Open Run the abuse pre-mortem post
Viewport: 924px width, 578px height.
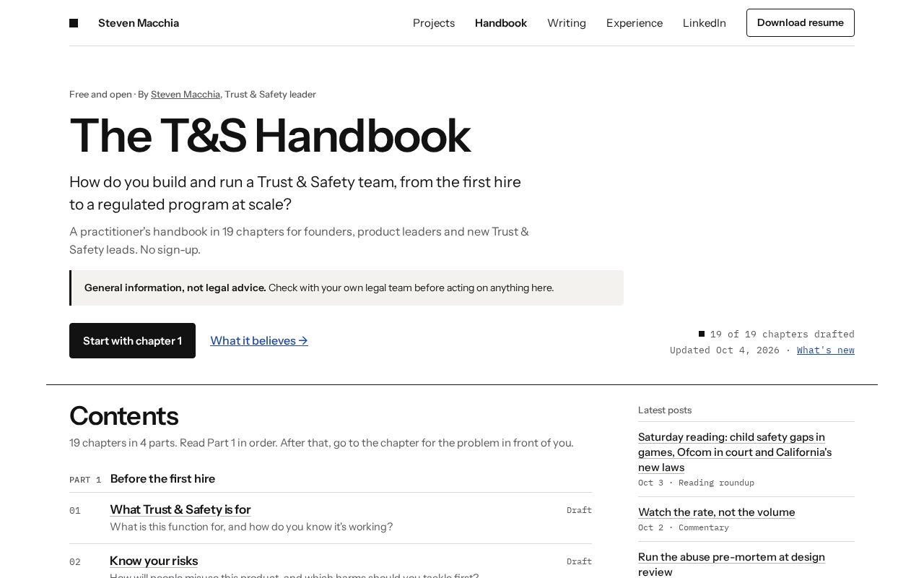[x=731, y=564]
